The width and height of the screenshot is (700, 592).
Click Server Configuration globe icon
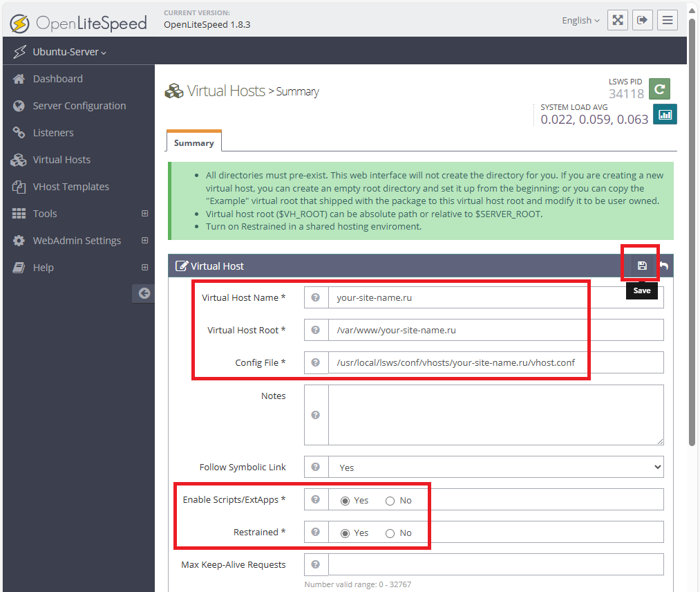click(x=19, y=106)
